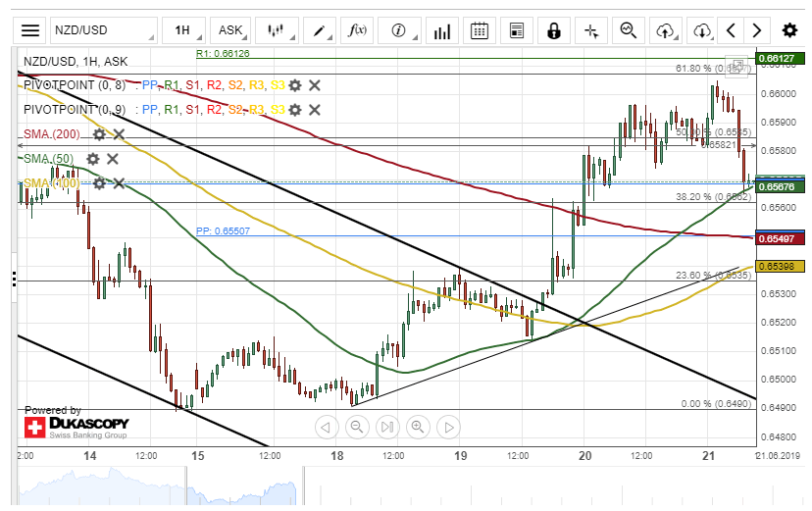Open the hamburger main menu
Screen dimensions: 812x511
tap(31, 30)
